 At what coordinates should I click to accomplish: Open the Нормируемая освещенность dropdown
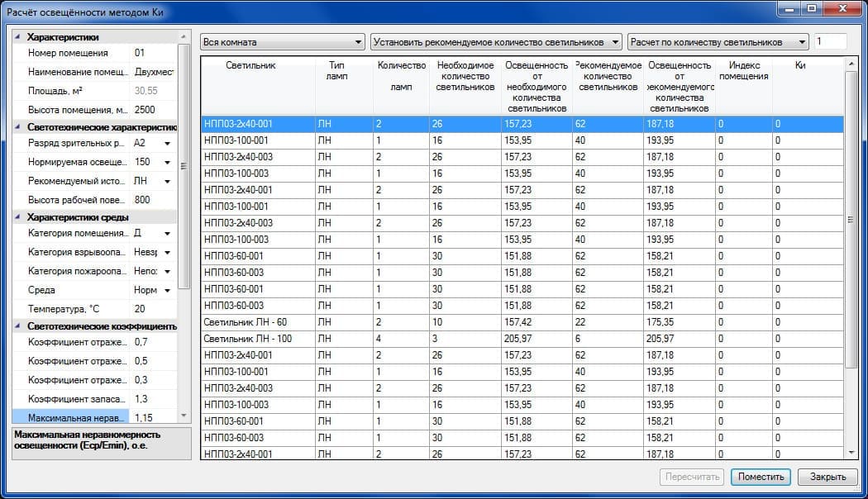167,162
